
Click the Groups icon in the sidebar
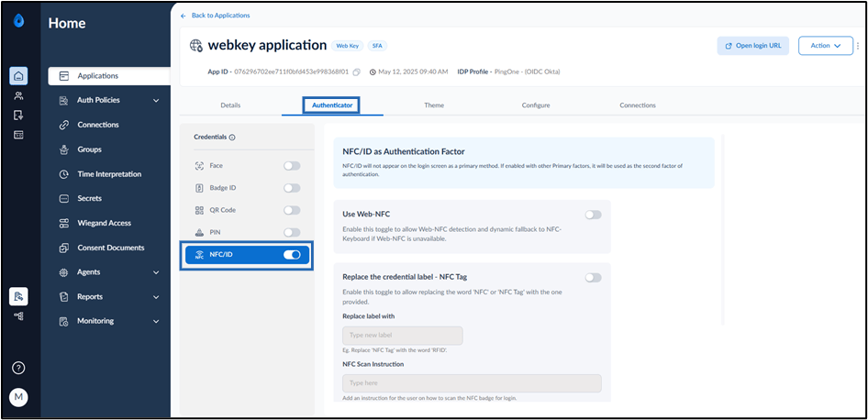click(x=63, y=149)
